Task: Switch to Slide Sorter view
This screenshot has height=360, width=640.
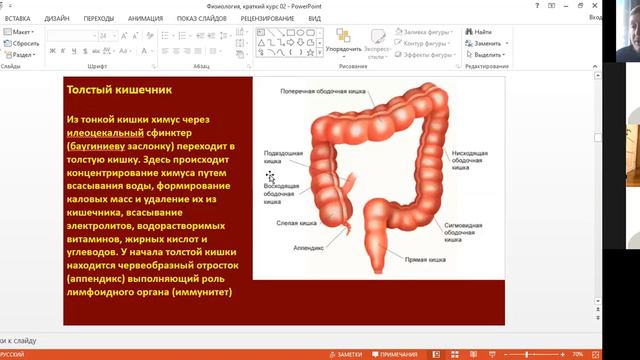Action: [x=455, y=354]
